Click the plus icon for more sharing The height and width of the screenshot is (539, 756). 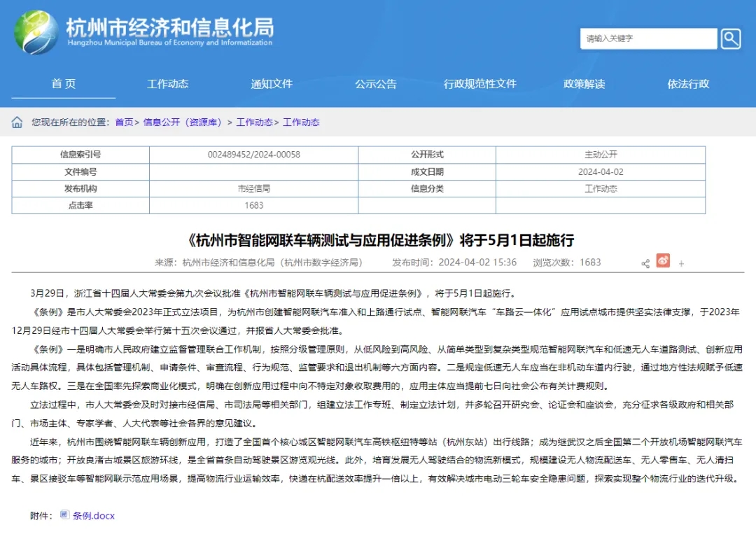[681, 263]
